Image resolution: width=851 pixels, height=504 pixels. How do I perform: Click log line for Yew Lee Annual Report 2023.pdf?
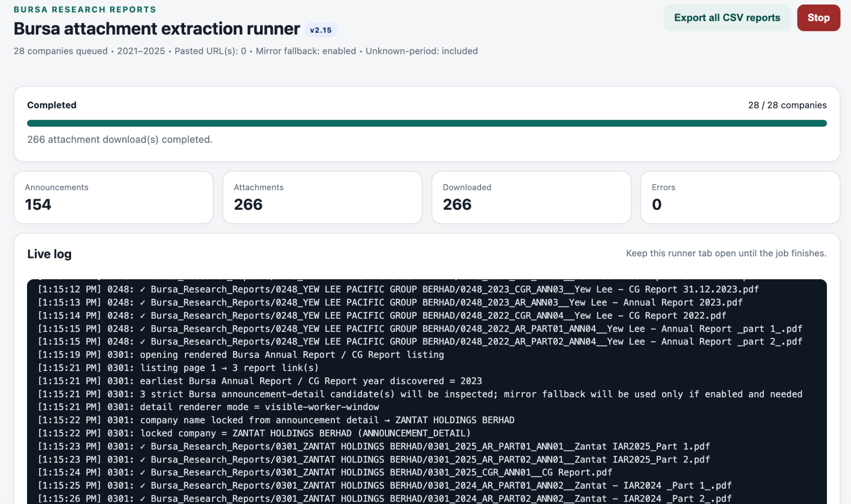pos(390,302)
